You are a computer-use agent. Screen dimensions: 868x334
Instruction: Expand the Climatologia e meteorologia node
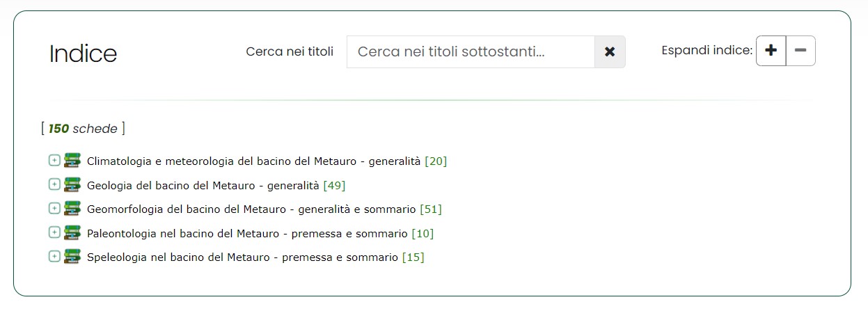pos(54,161)
